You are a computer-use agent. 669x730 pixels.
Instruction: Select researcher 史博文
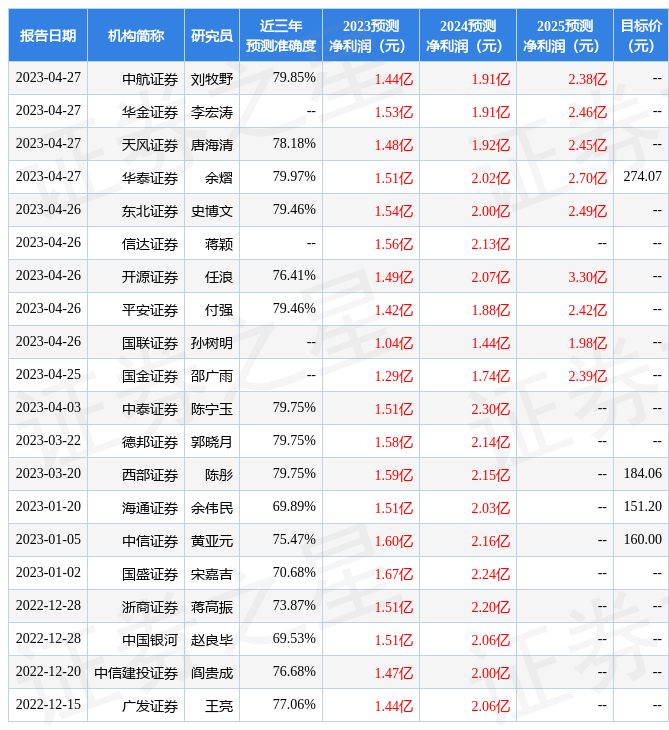pyautogui.click(x=212, y=211)
